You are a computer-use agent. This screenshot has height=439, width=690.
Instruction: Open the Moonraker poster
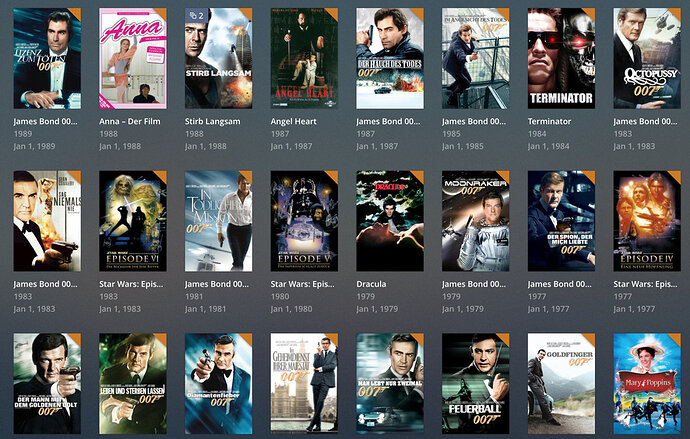pos(476,221)
